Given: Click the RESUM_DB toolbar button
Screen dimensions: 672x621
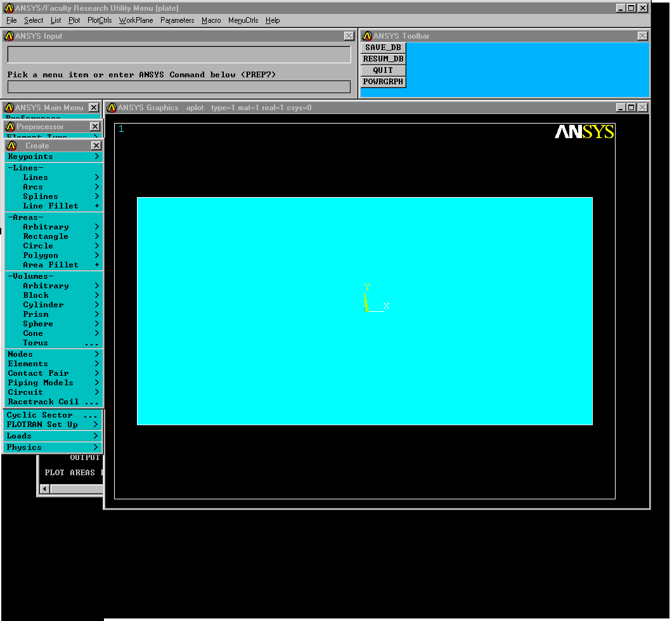Looking at the screenshot, I should pos(383,59).
